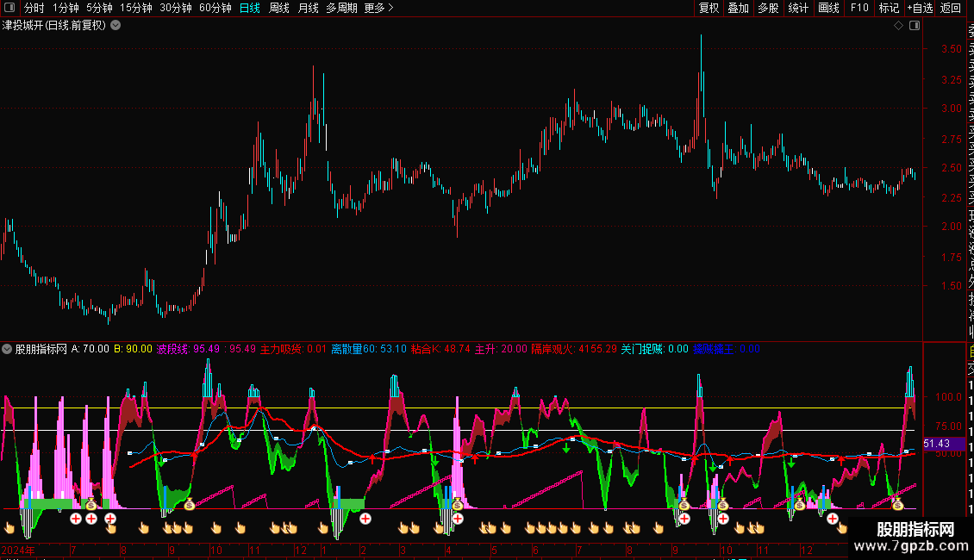Switch to 周线 weekly chart
The height and width of the screenshot is (560, 974).
coord(279,8)
